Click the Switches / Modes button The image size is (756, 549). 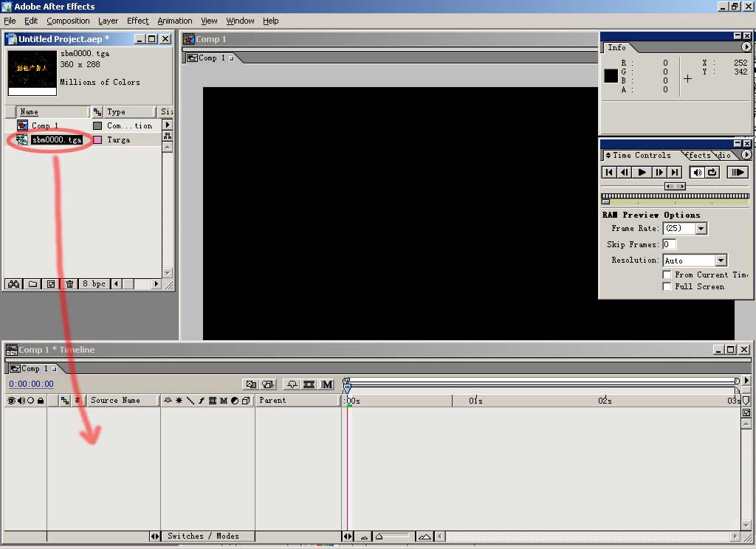(x=203, y=536)
